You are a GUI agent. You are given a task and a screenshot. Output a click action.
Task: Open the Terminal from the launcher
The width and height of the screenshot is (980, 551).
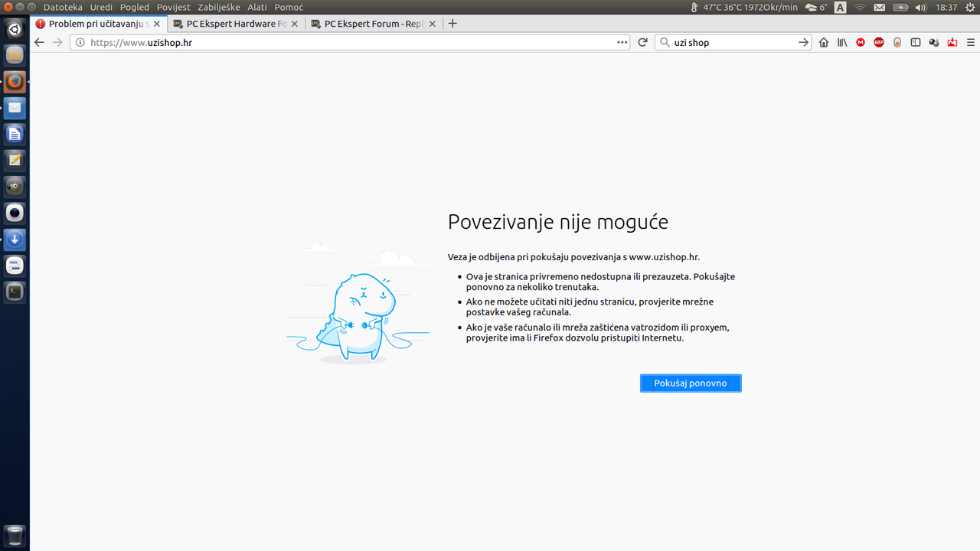coord(15,292)
